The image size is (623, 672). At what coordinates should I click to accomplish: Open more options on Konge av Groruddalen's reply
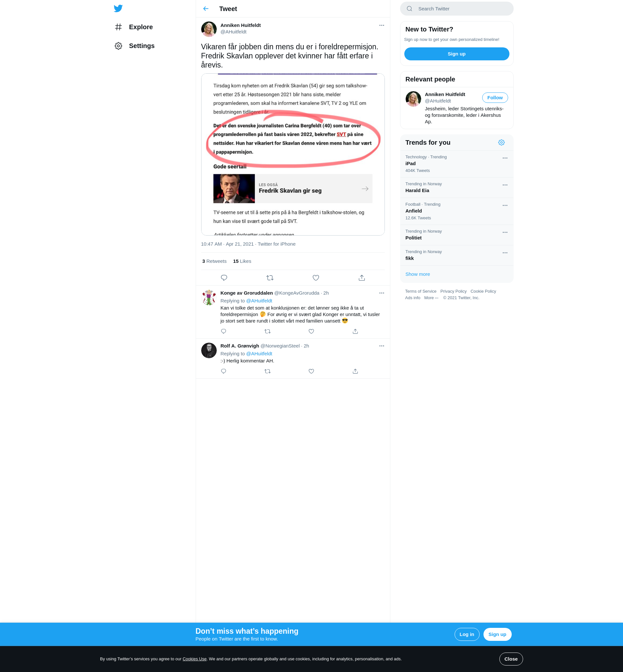point(381,293)
